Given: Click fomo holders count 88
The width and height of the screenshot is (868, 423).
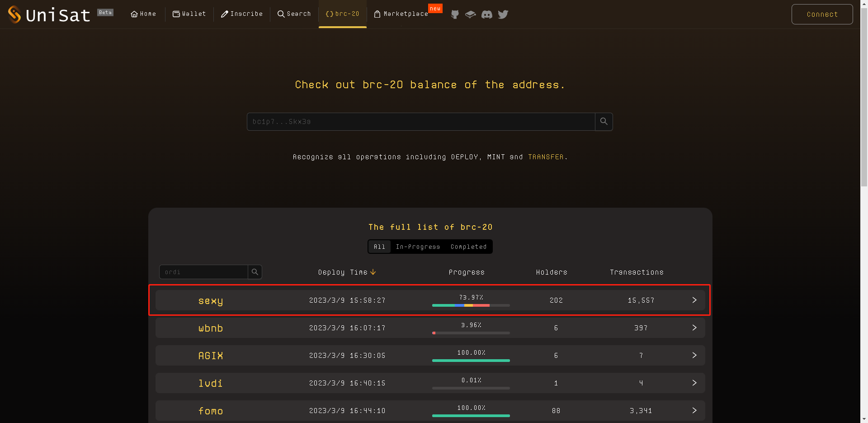Looking at the screenshot, I should [x=556, y=411].
